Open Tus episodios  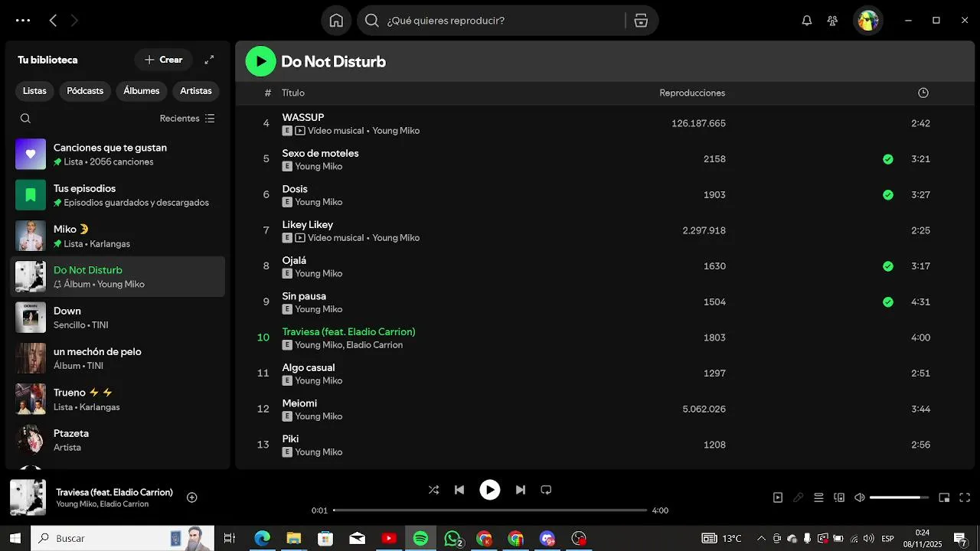pos(118,195)
